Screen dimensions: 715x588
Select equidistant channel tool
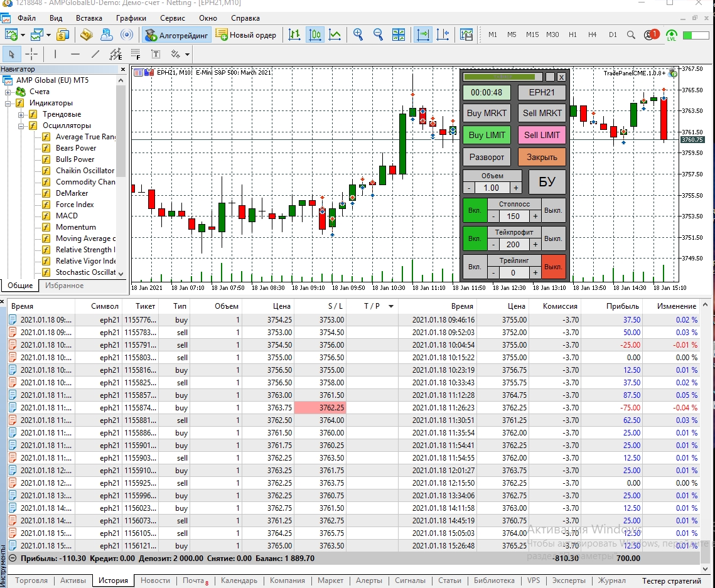[x=116, y=54]
